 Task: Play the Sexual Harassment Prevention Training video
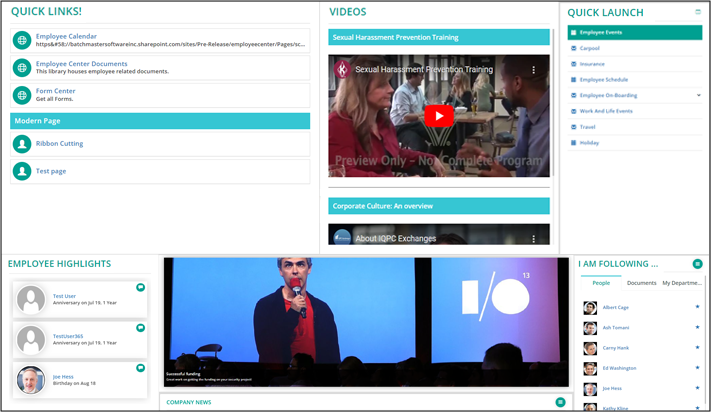[x=438, y=116]
